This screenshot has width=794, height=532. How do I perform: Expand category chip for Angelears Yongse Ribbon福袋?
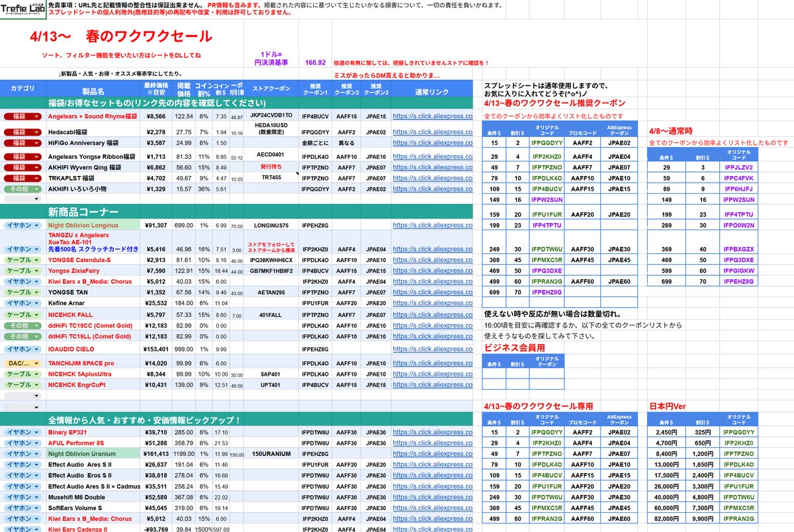pyautogui.click(x=22, y=157)
